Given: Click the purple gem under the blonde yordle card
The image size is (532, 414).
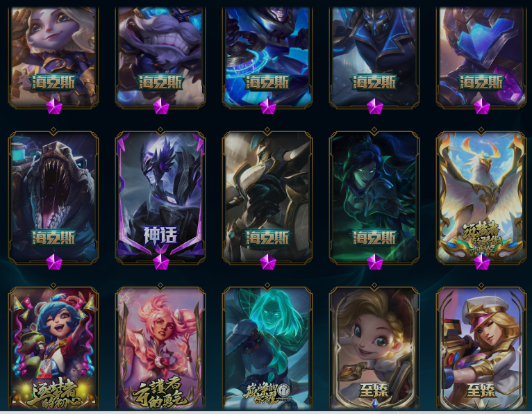Looking at the screenshot, I should [x=54, y=106].
